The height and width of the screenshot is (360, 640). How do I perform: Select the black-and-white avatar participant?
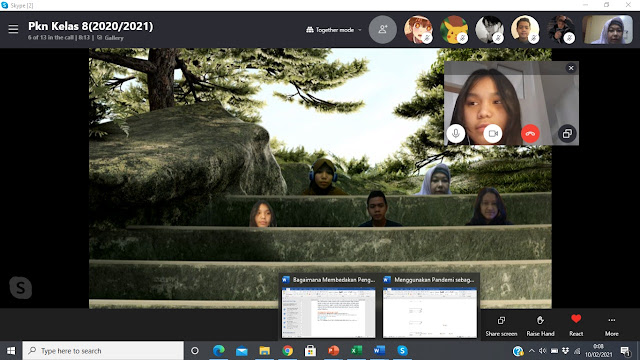[x=489, y=29]
